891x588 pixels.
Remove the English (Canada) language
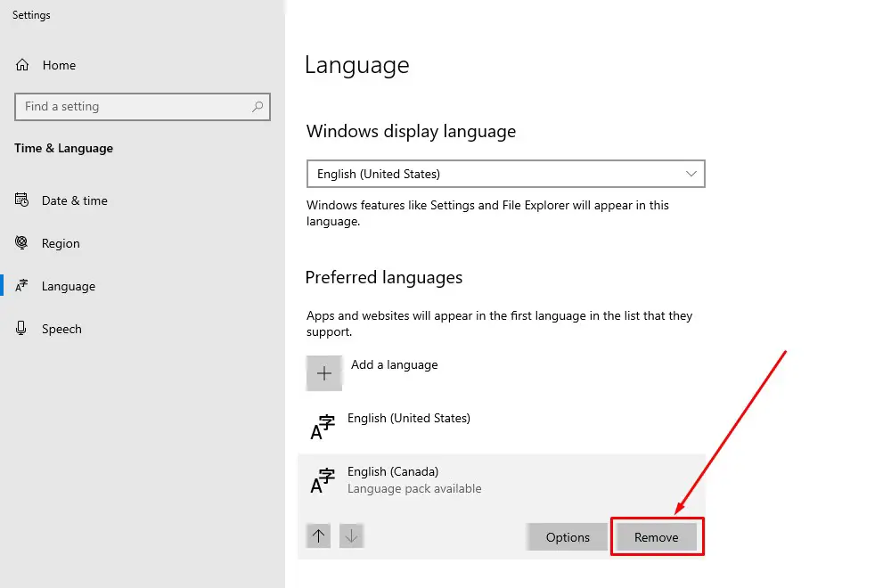[x=657, y=537]
